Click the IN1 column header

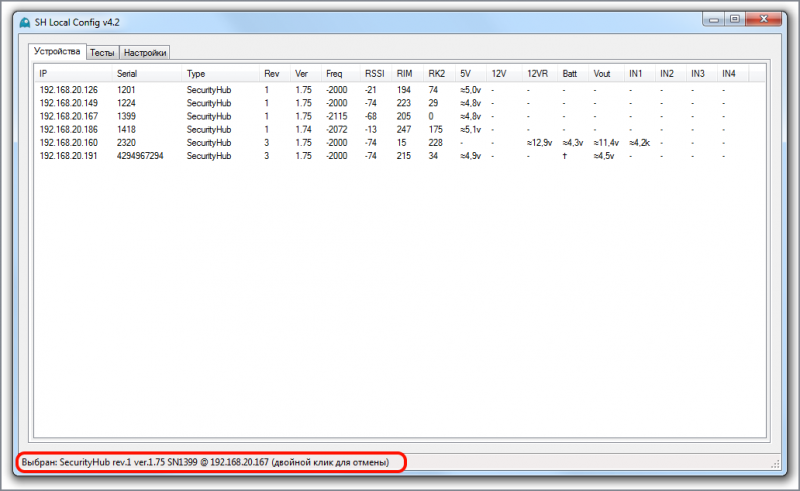point(639,73)
